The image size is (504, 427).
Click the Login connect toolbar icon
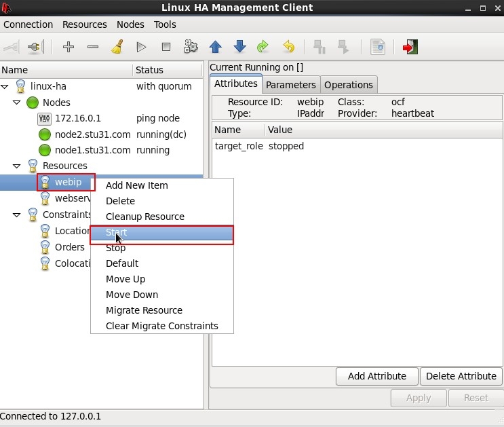[12, 48]
